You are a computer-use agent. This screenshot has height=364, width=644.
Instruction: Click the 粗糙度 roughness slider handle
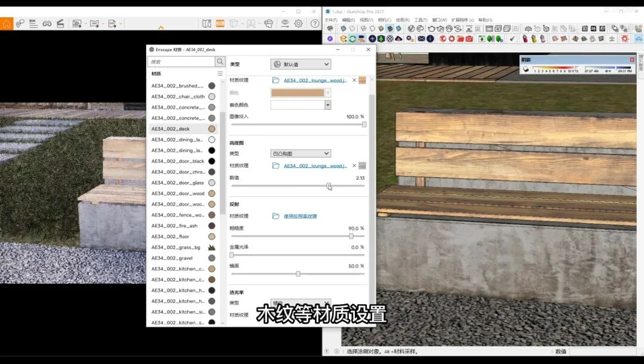pos(351,236)
